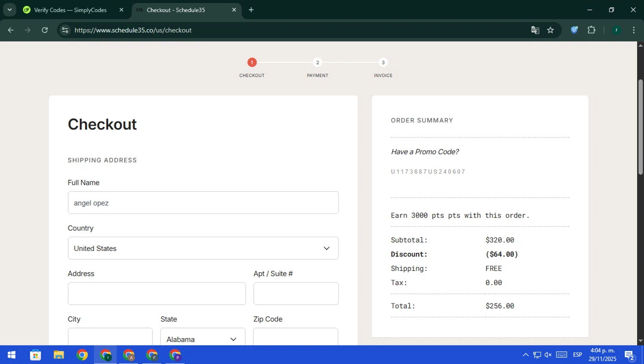This screenshot has height=364, width=644.
Task: Open Chrome's three-dot menu
Action: click(x=634, y=30)
